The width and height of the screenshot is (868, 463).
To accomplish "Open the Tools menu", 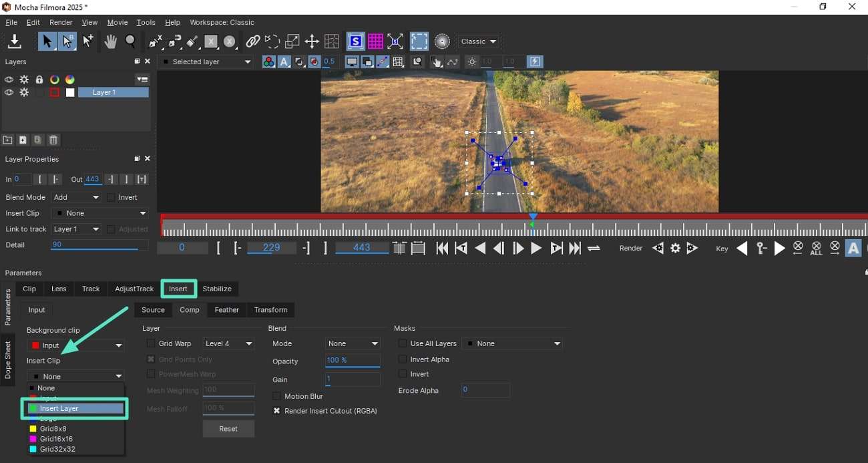I will click(x=146, y=23).
